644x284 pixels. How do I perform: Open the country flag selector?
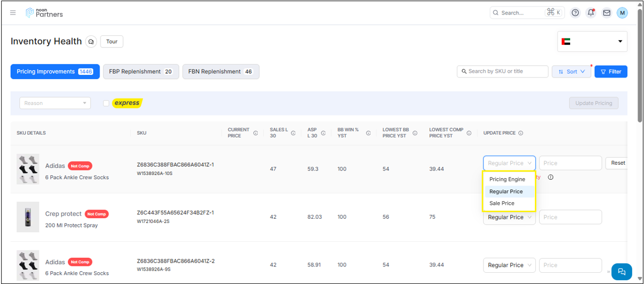click(592, 42)
